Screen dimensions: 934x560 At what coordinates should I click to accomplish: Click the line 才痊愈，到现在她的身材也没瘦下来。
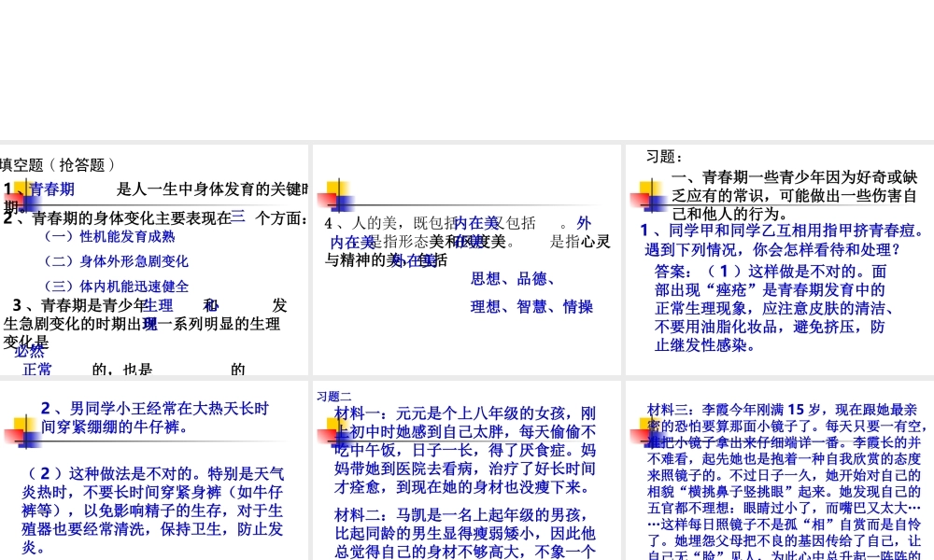pyautogui.click(x=462, y=487)
